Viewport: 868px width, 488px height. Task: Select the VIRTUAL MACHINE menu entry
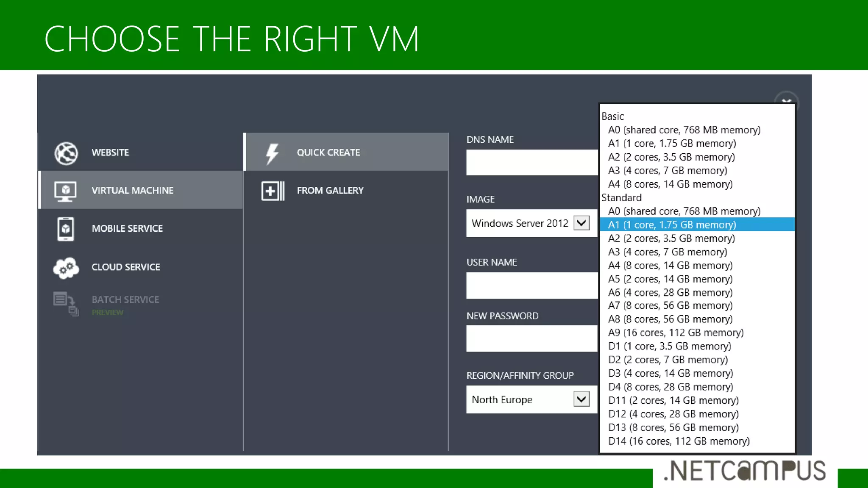click(x=140, y=190)
